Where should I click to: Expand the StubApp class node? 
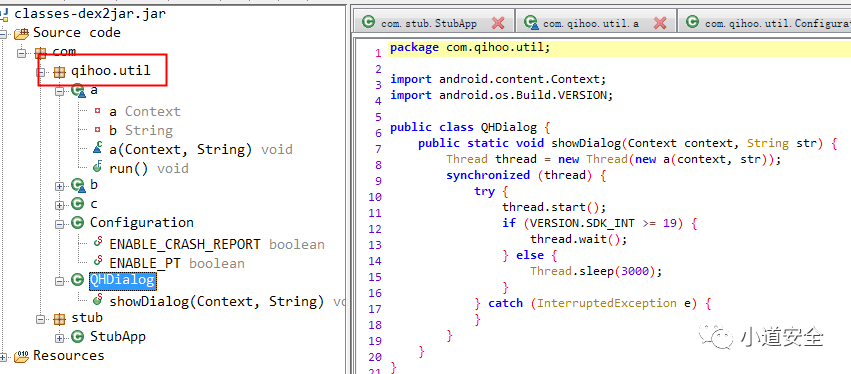59,338
